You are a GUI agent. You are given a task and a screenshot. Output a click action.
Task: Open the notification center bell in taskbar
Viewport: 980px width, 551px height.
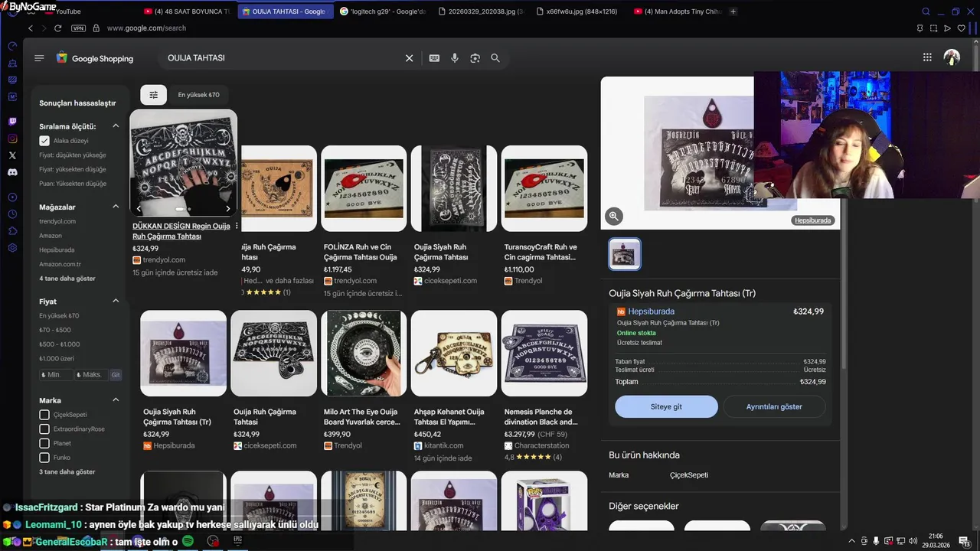pos(964,541)
